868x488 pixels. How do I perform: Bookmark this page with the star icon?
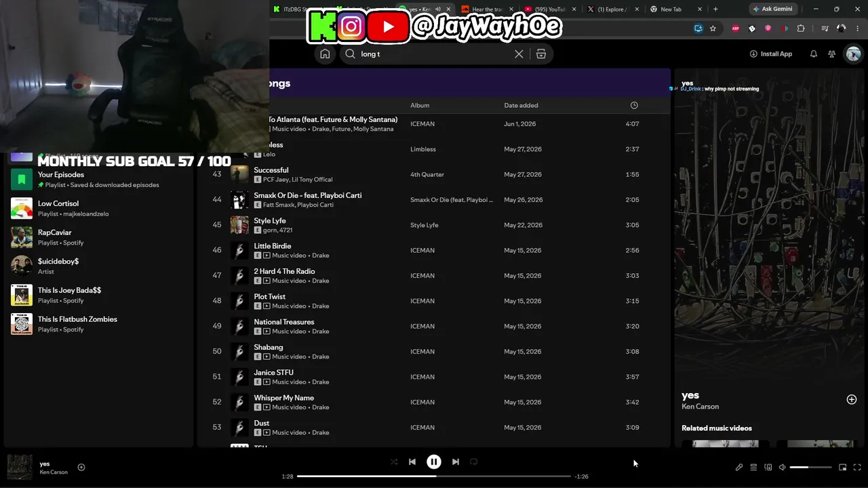[x=713, y=28]
